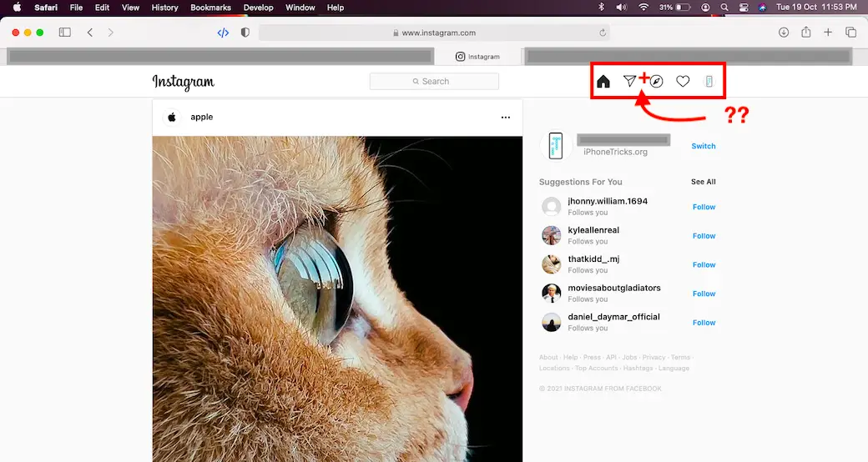
Task: Go to Instagram home feed icon
Action: (x=603, y=81)
